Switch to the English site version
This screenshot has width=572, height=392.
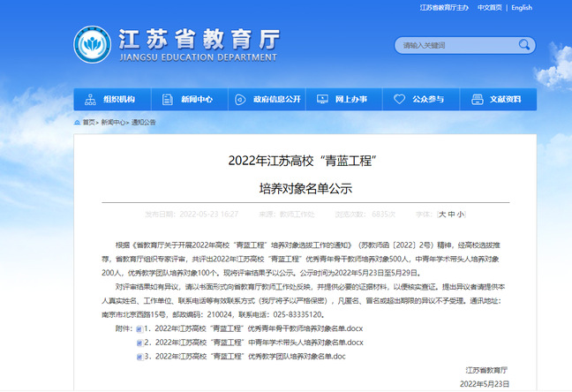(x=521, y=8)
